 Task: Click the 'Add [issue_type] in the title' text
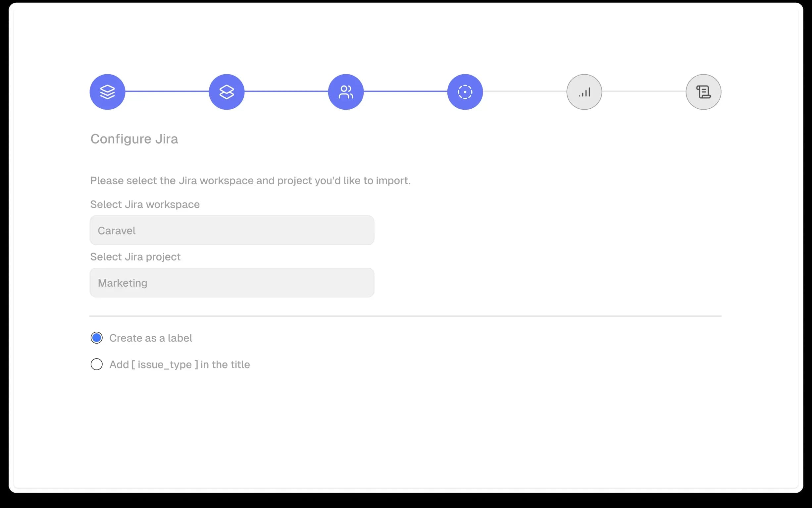179,365
